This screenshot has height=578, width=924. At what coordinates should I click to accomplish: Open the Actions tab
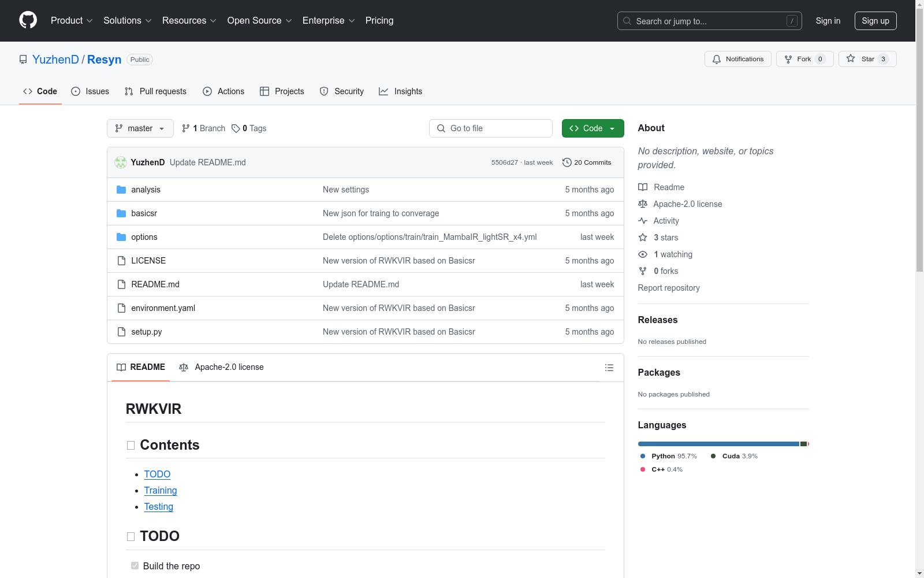click(x=223, y=91)
